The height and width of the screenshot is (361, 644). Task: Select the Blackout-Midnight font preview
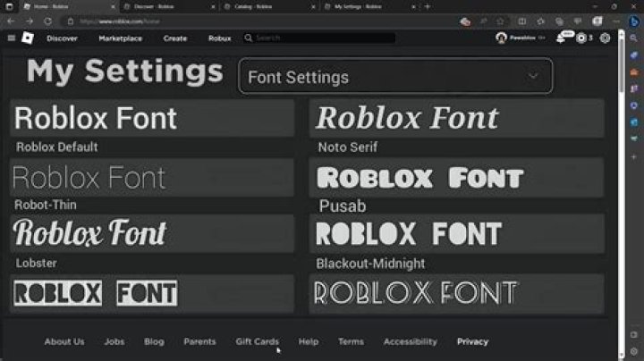click(x=457, y=233)
